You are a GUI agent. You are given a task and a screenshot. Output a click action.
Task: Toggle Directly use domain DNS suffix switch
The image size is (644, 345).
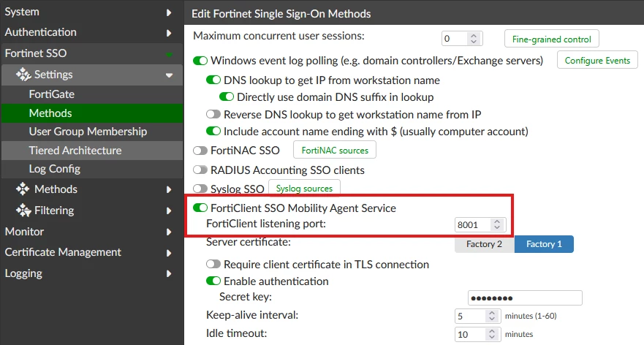[x=227, y=97]
